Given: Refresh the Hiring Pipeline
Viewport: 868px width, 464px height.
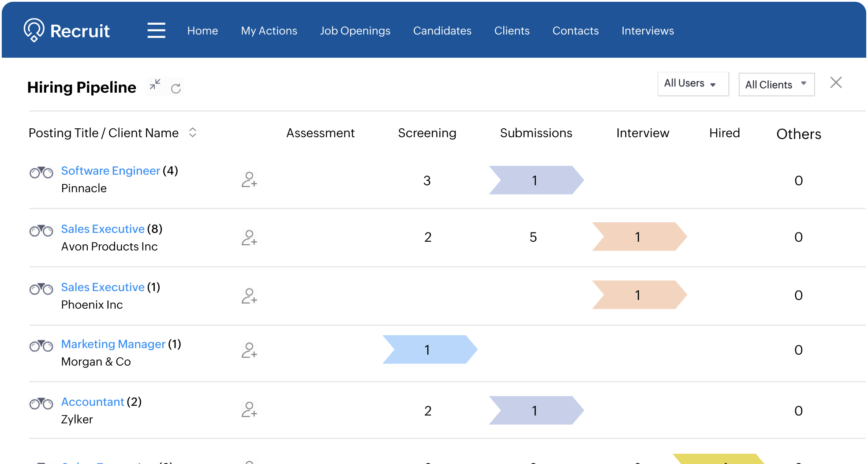Looking at the screenshot, I should [176, 89].
